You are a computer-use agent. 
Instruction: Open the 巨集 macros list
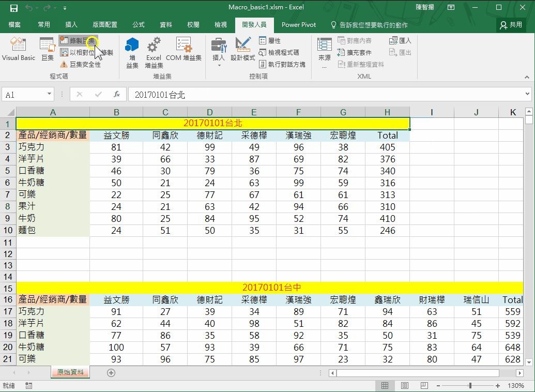tap(47, 49)
